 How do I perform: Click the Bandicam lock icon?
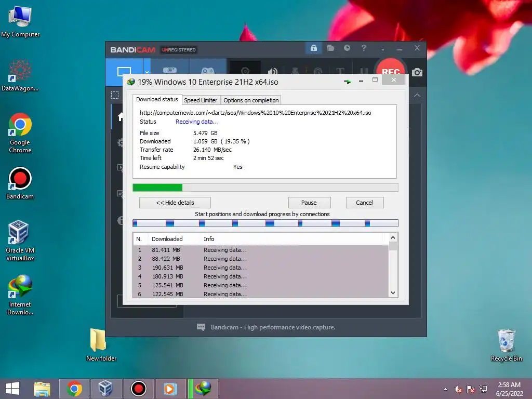tap(313, 48)
